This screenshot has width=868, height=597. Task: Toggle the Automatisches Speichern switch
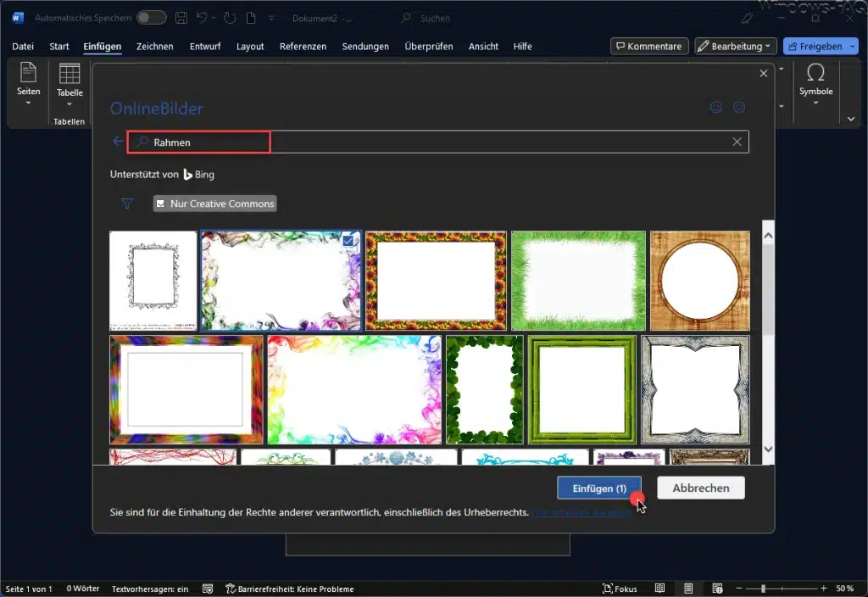(151, 18)
